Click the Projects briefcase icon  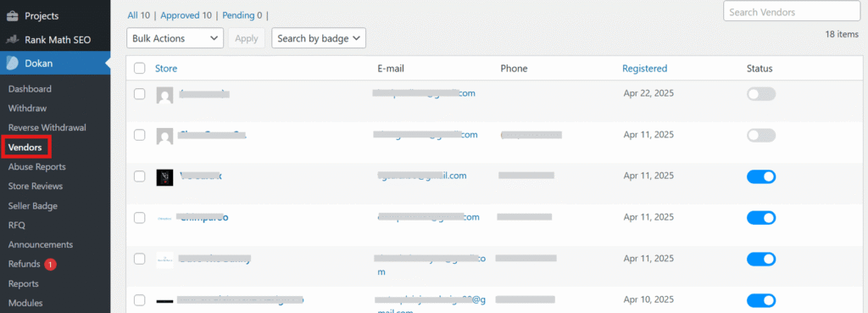point(12,15)
